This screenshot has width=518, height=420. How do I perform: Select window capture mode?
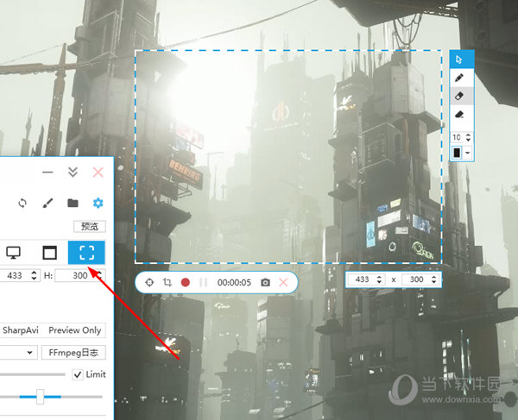click(x=49, y=253)
